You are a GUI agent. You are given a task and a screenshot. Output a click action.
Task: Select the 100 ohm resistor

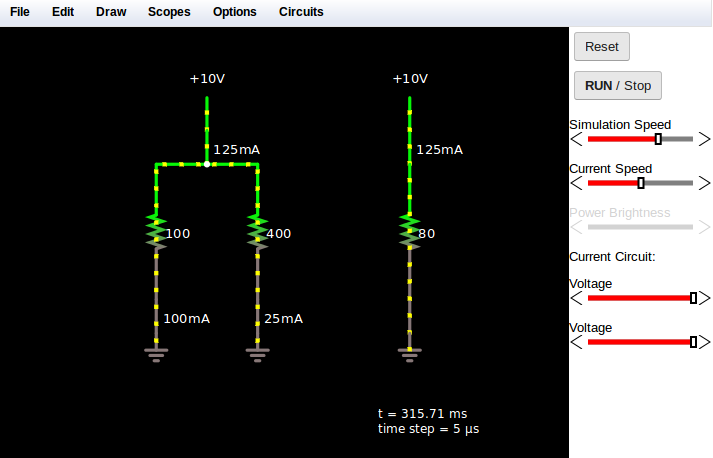156,233
